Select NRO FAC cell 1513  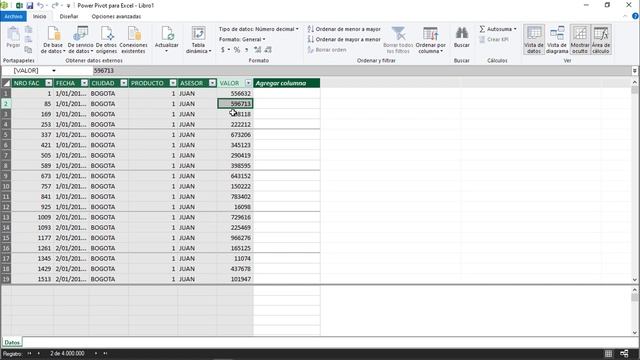33,279
